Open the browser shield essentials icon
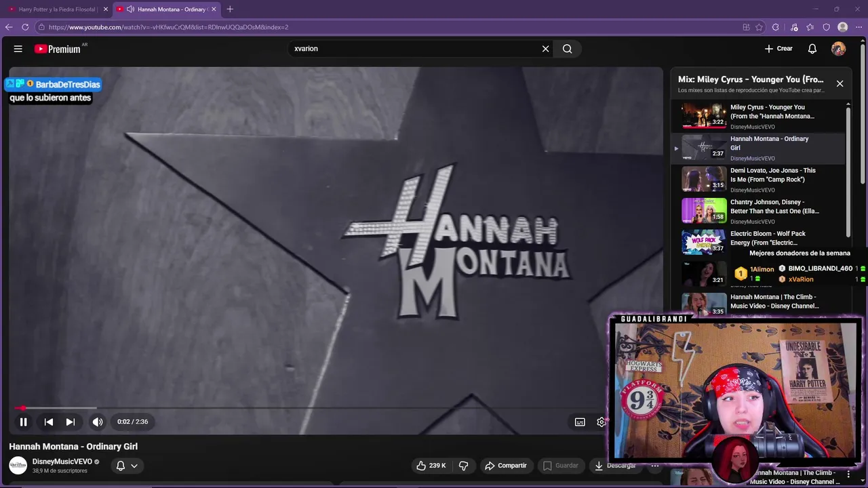The image size is (868, 488). tap(827, 27)
